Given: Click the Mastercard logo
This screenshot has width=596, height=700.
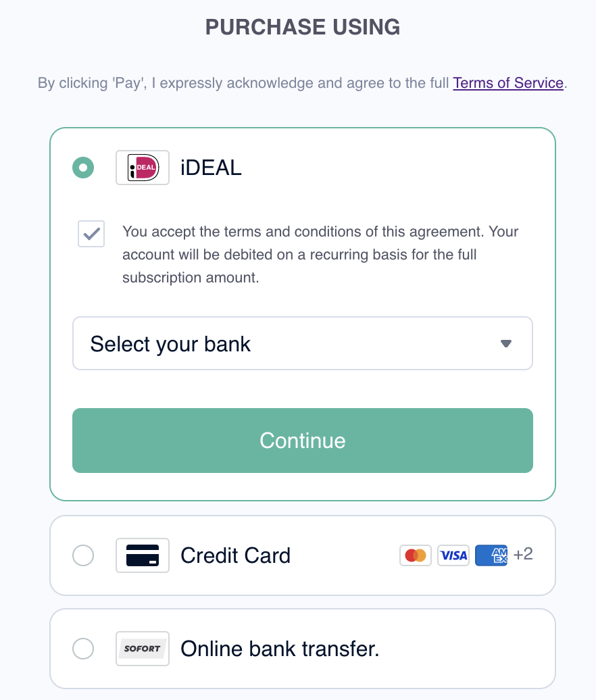Looking at the screenshot, I should click(x=415, y=555).
